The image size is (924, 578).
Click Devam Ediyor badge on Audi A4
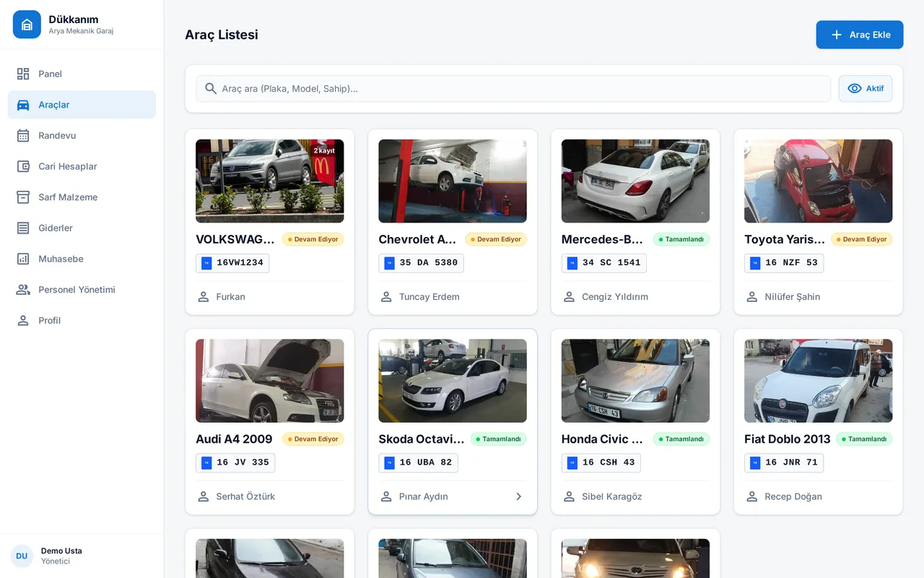pyautogui.click(x=313, y=439)
